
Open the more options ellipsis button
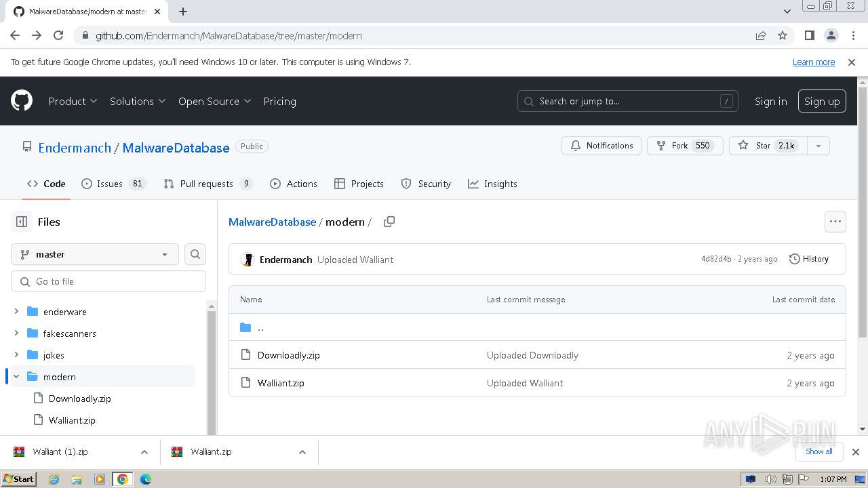click(x=835, y=222)
